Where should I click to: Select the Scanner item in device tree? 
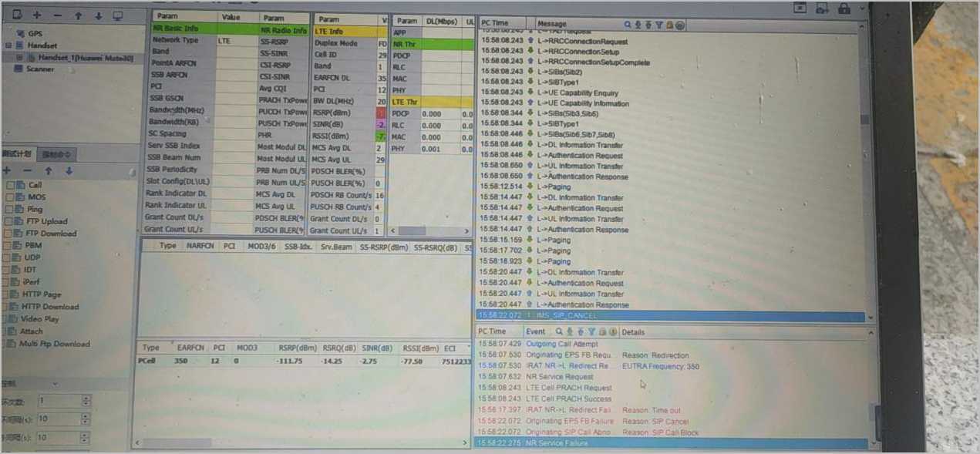(x=40, y=69)
